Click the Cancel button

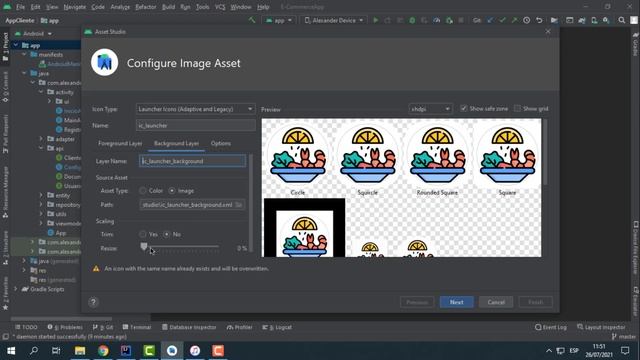pos(496,302)
